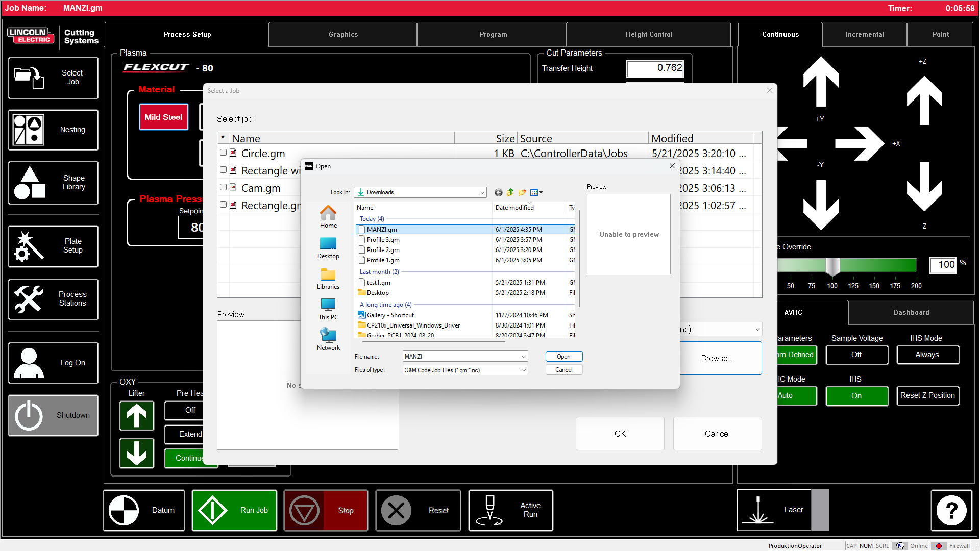Toggle Active Run mode
Image resolution: width=980 pixels, height=551 pixels.
point(510,510)
